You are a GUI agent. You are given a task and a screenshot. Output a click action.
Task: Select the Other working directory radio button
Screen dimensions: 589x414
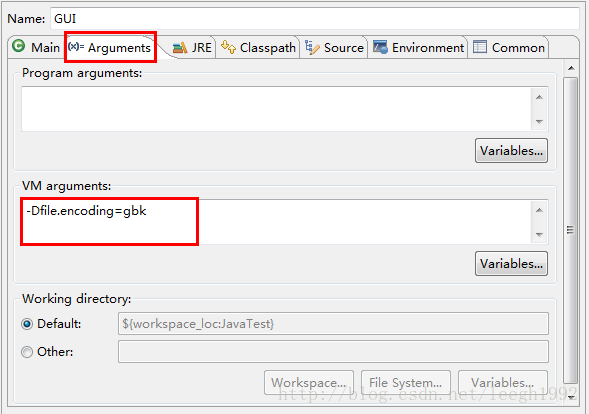27,352
